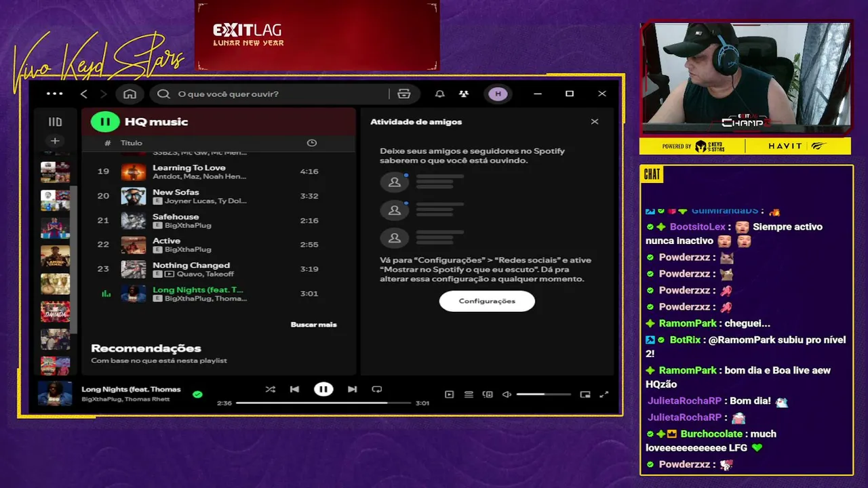Open the Browse icon in search bar

[404, 94]
